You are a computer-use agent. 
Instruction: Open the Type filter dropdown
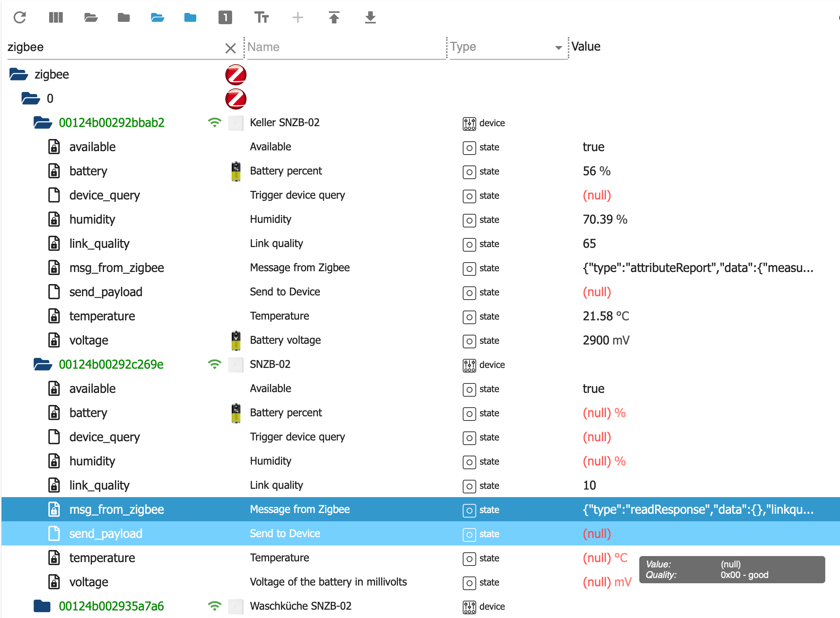pos(558,47)
